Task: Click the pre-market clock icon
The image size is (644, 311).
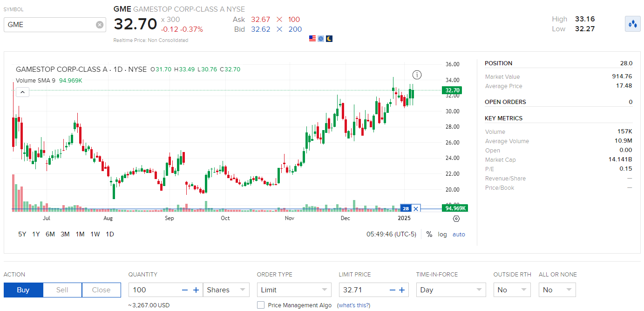Action: 321,38
